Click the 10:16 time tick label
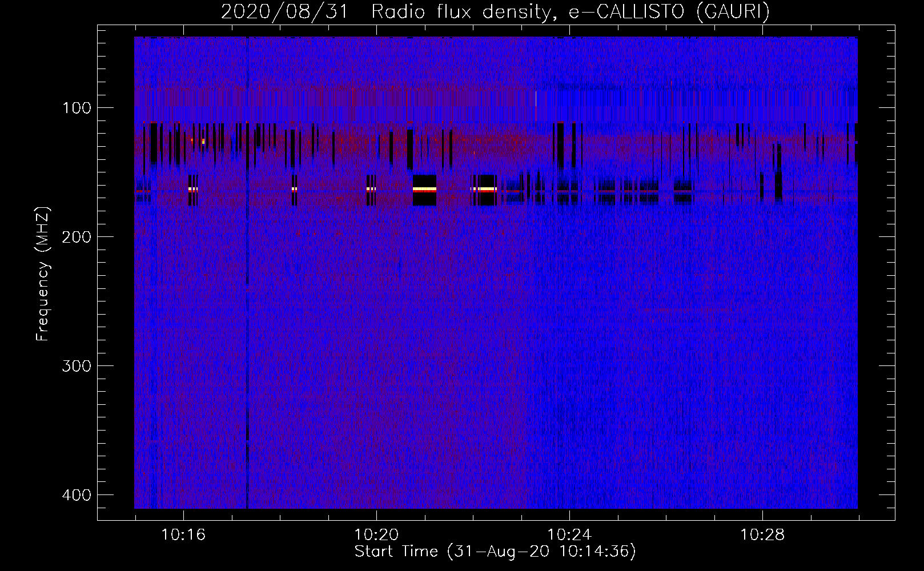This screenshot has width=924, height=571. (183, 535)
